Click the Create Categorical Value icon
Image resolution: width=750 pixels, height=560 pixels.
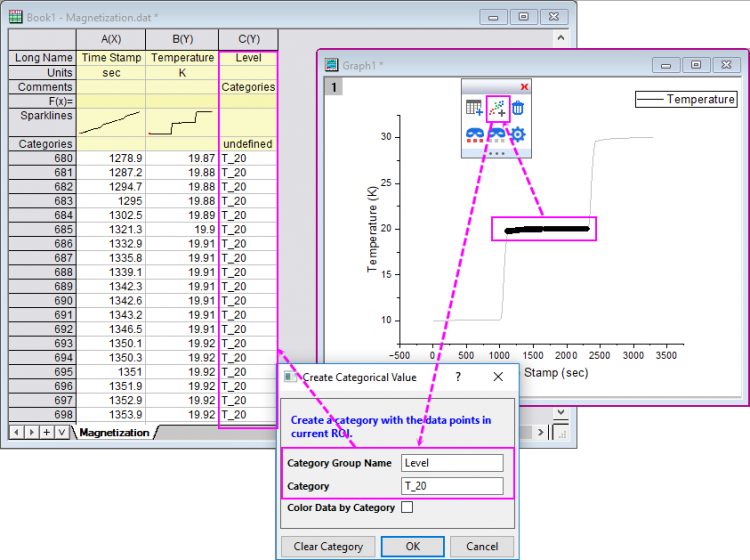pyautogui.click(x=497, y=108)
